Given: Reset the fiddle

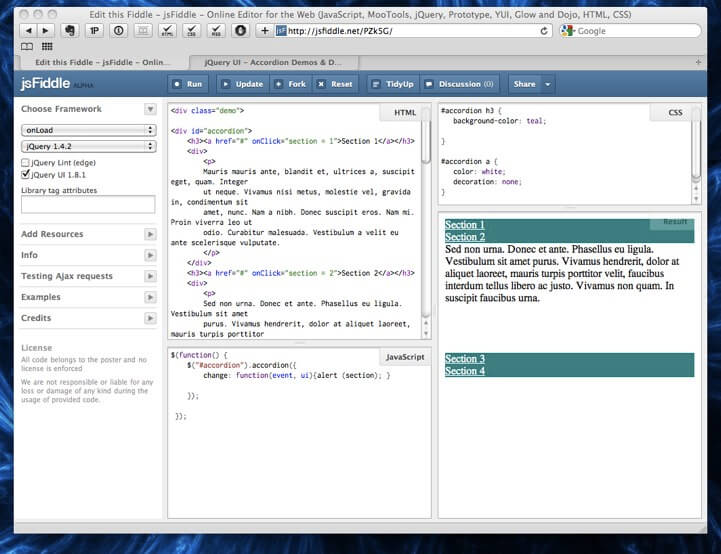Looking at the screenshot, I should pos(336,84).
